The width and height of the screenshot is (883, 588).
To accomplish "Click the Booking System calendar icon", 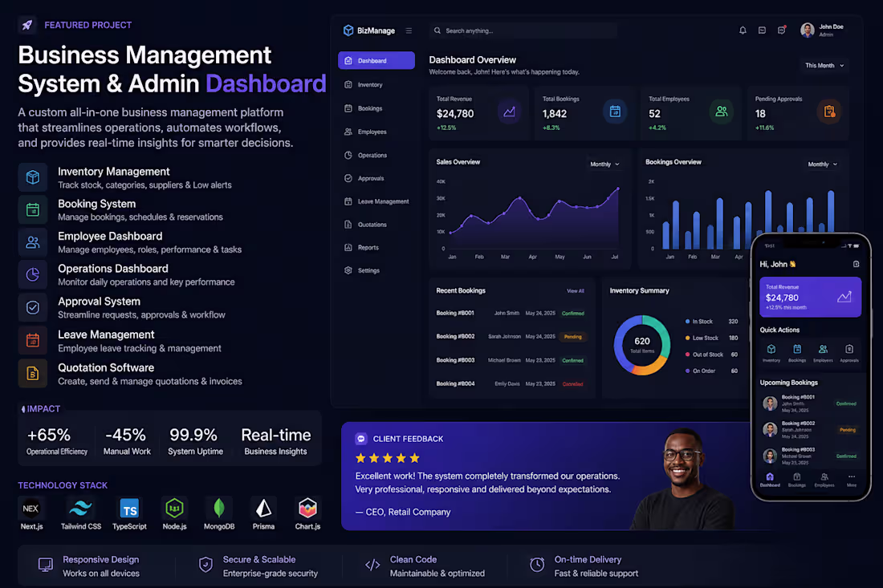I will [33, 210].
